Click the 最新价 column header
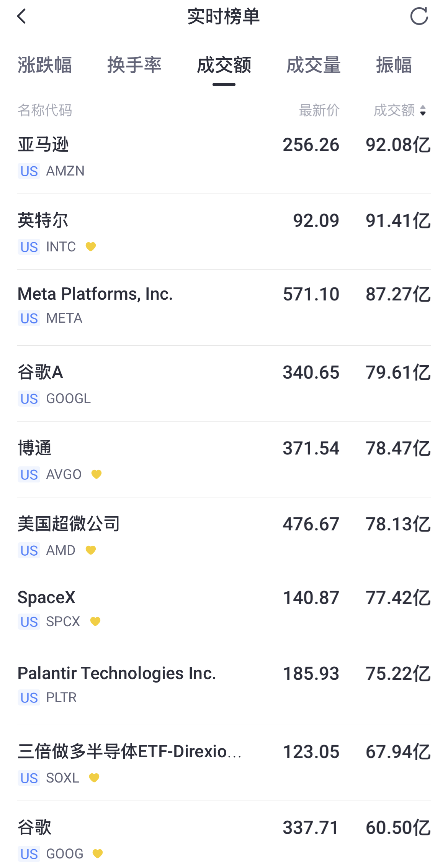This screenshot has width=448, height=868. coord(319,110)
